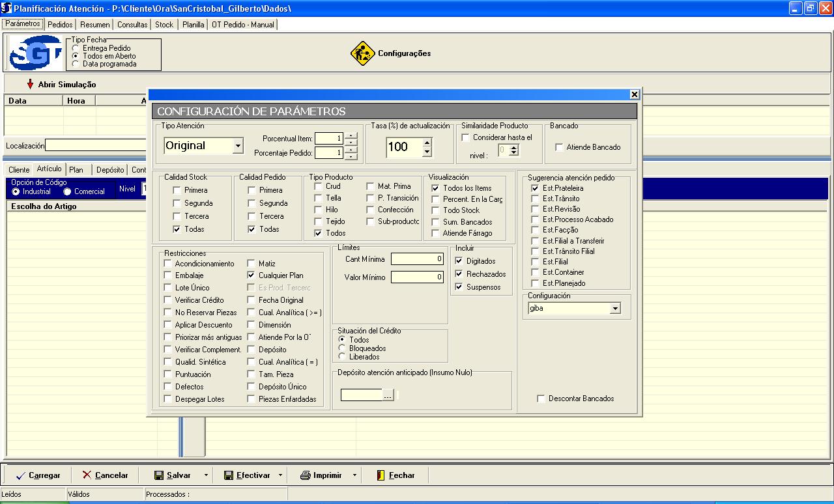This screenshot has height=504, width=834.
Task: Switch to the Pedidos tab
Action: (x=60, y=24)
